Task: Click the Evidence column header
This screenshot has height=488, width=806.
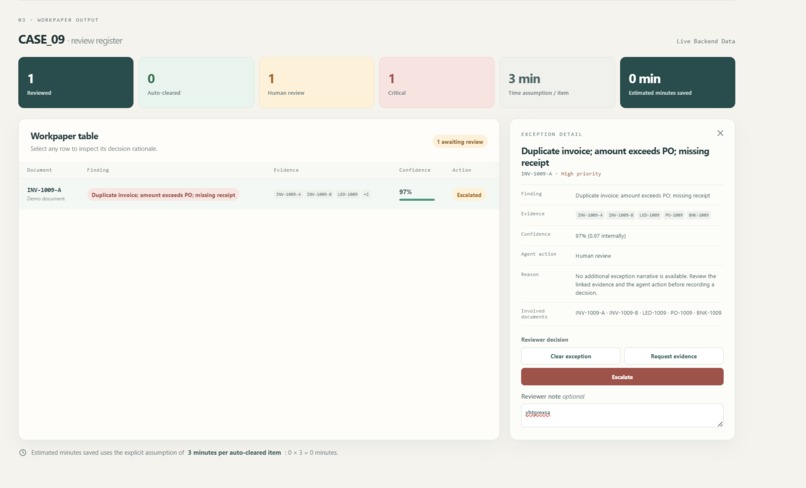Action: click(x=286, y=170)
